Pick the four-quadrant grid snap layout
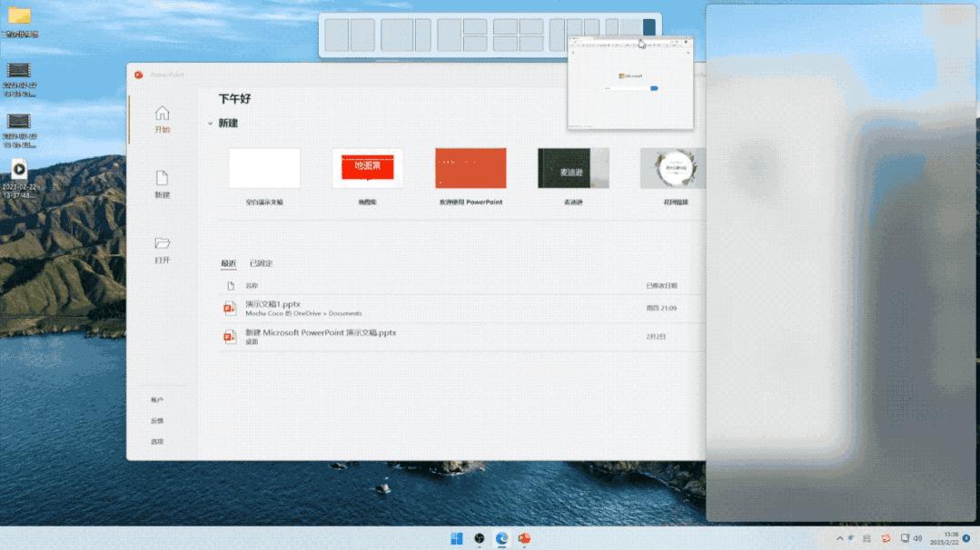Screen dimensions: 980x550 pos(518,34)
